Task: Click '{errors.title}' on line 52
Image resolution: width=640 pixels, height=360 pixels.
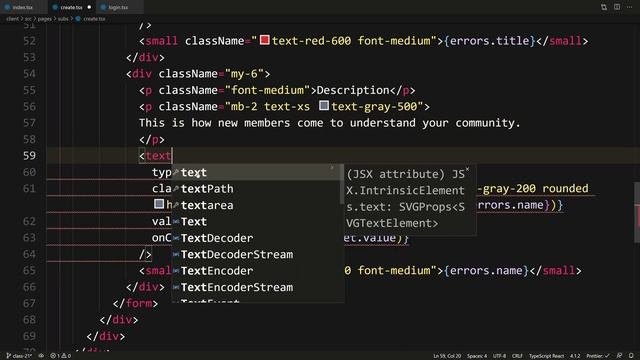Action: pos(489,41)
